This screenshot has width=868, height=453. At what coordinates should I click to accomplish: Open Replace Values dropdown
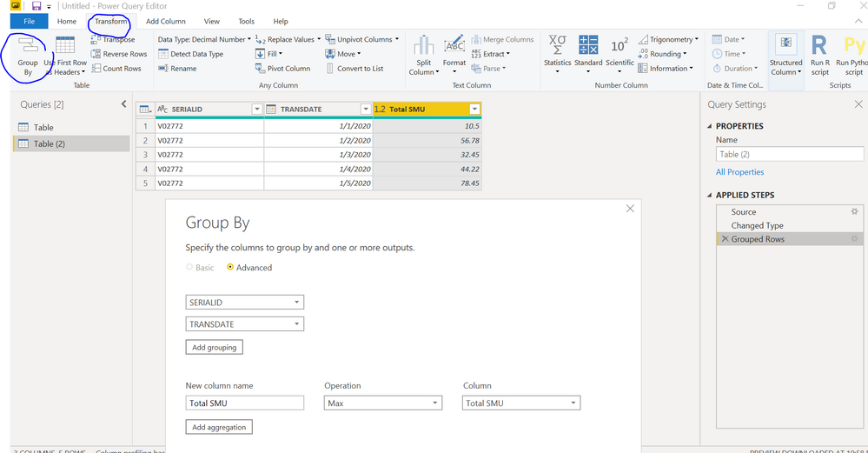[288, 39]
